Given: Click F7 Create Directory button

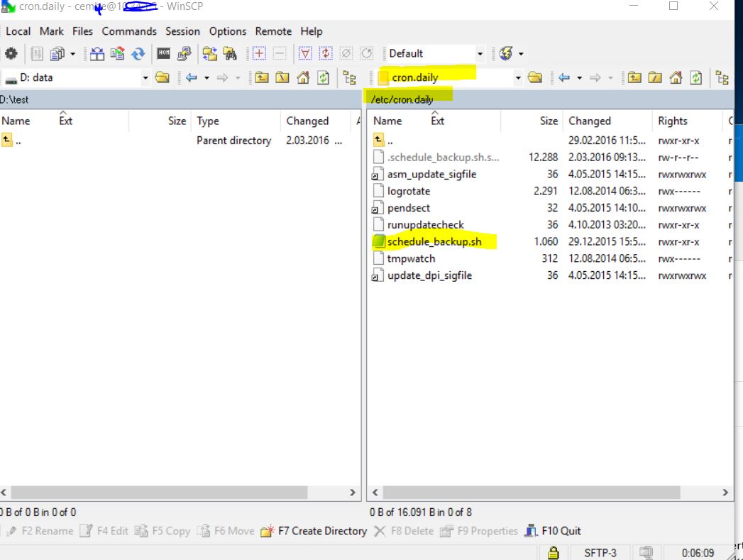Looking at the screenshot, I should (x=314, y=531).
